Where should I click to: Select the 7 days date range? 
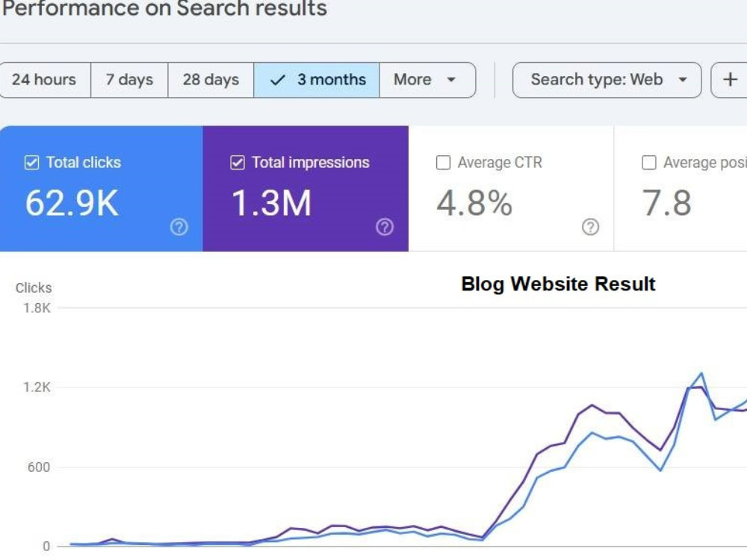[129, 80]
